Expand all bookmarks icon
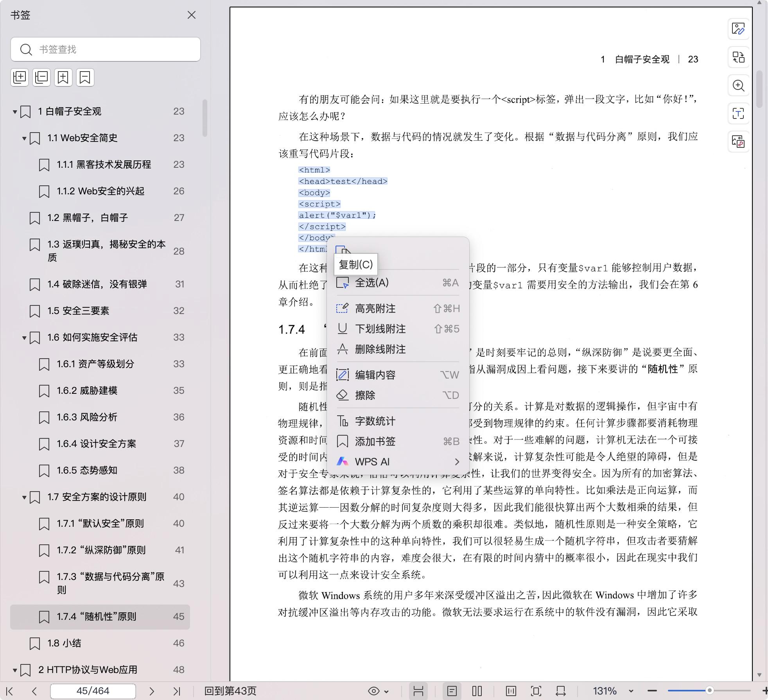Viewport: 768px width, 700px height. (x=20, y=77)
